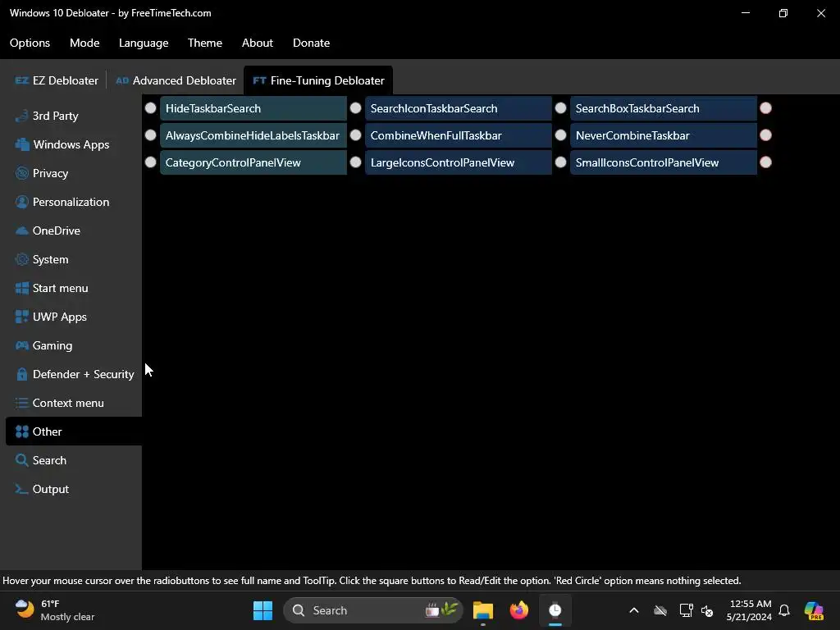Open the AlwaysCombineHideLabelsTaskbar option button

point(253,135)
